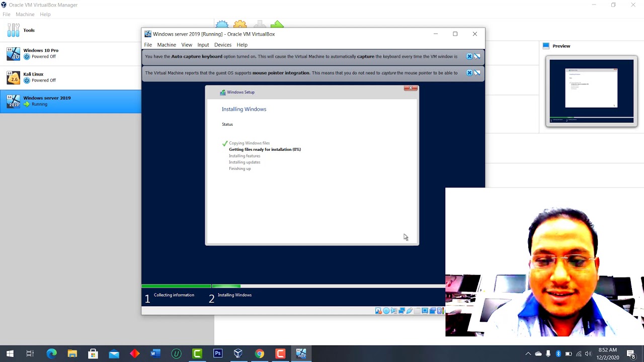The image size is (644, 362).
Task: Click VirtualBox icon in VM window title bar
Action: tap(148, 34)
